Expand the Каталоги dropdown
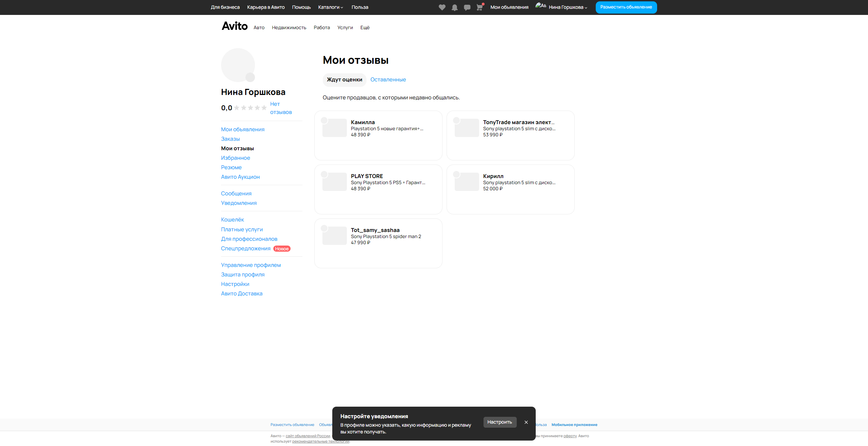This screenshot has width=868, height=446. (330, 7)
